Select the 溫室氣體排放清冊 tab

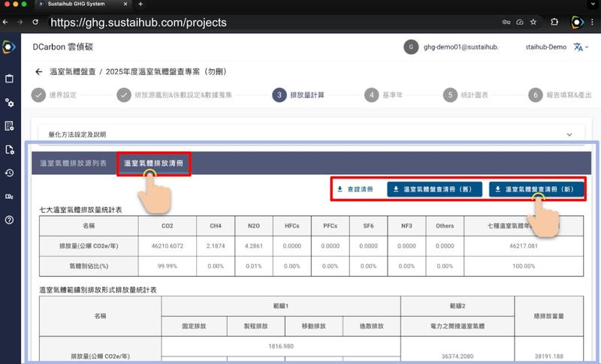tap(153, 163)
